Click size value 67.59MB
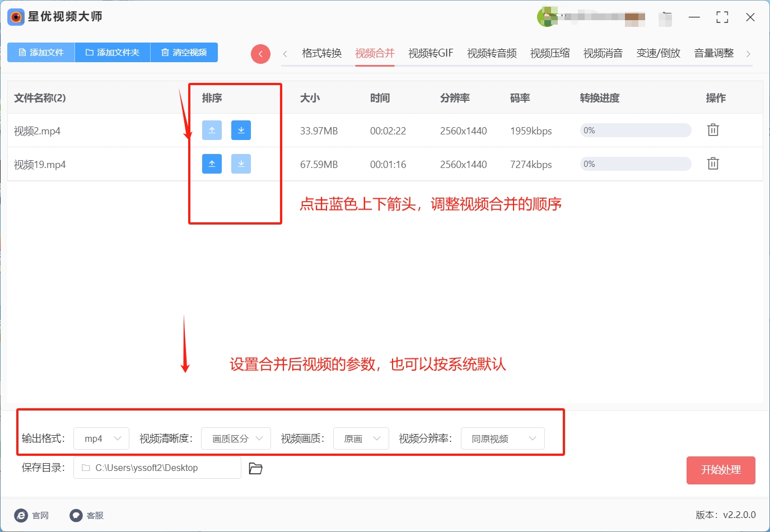The image size is (770, 532). click(319, 165)
